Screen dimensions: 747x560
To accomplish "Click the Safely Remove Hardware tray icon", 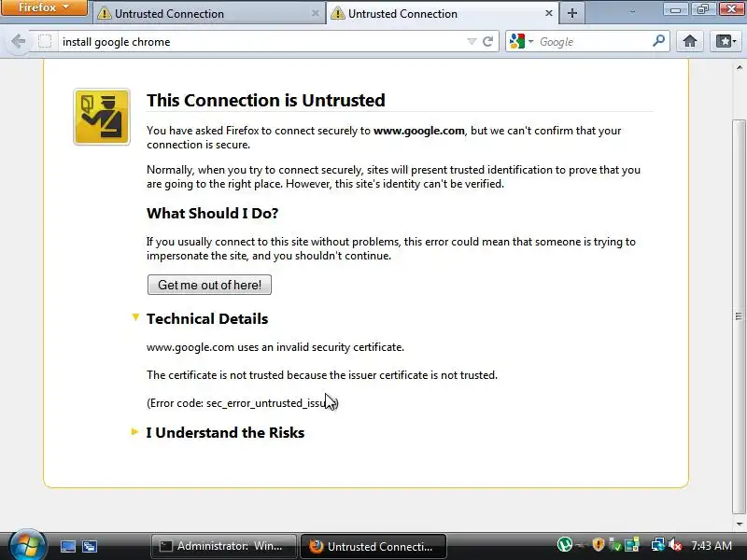I will (x=615, y=545).
